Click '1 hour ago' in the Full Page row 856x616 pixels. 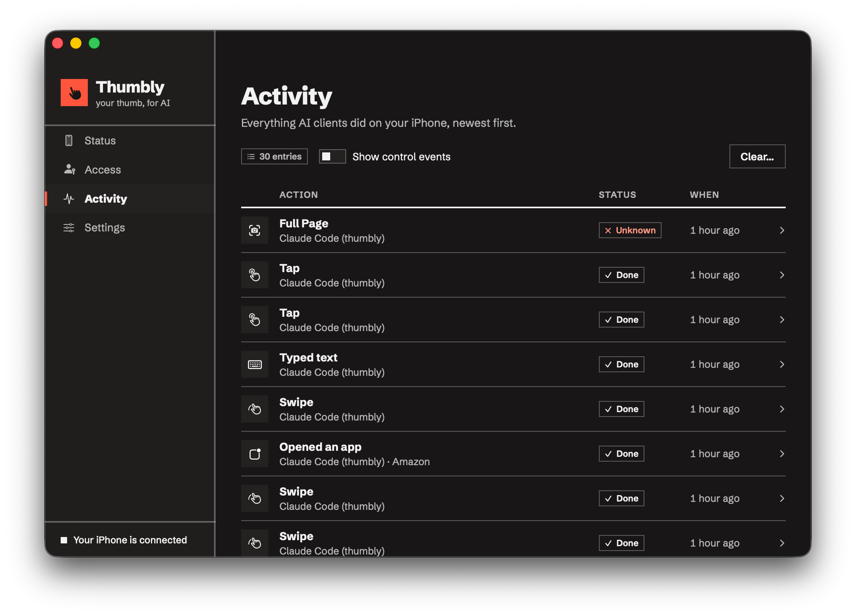pyautogui.click(x=715, y=230)
